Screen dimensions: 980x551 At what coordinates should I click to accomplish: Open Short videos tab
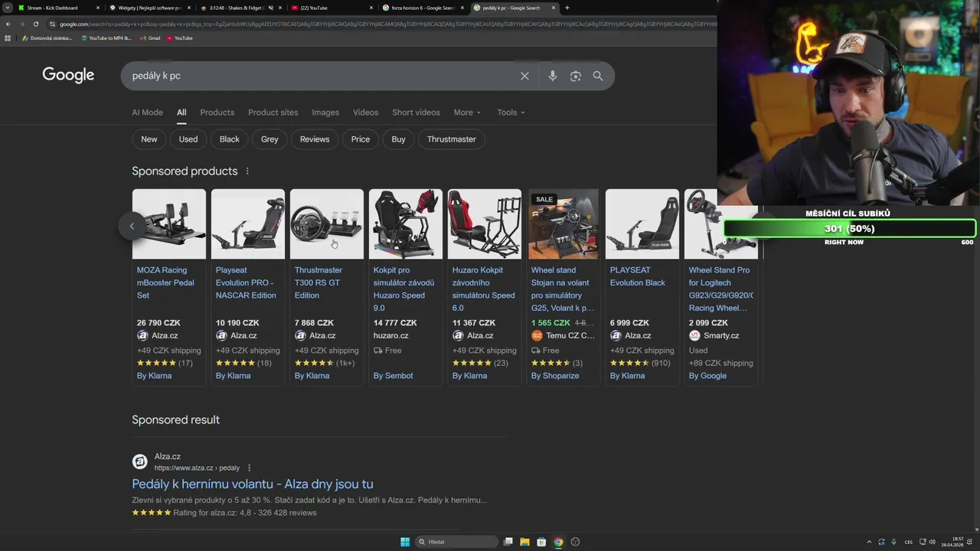[x=416, y=112]
